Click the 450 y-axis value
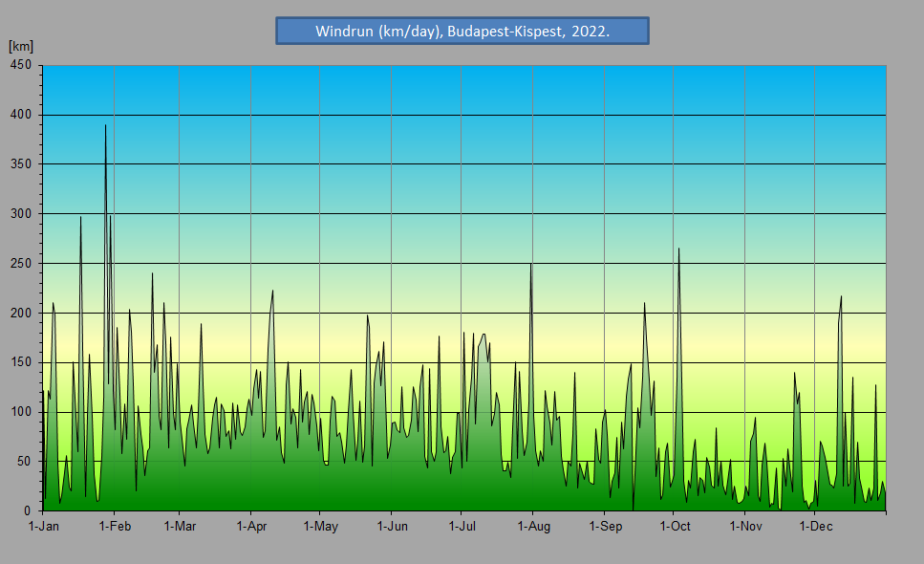Image resolution: width=924 pixels, height=564 pixels. 21,65
